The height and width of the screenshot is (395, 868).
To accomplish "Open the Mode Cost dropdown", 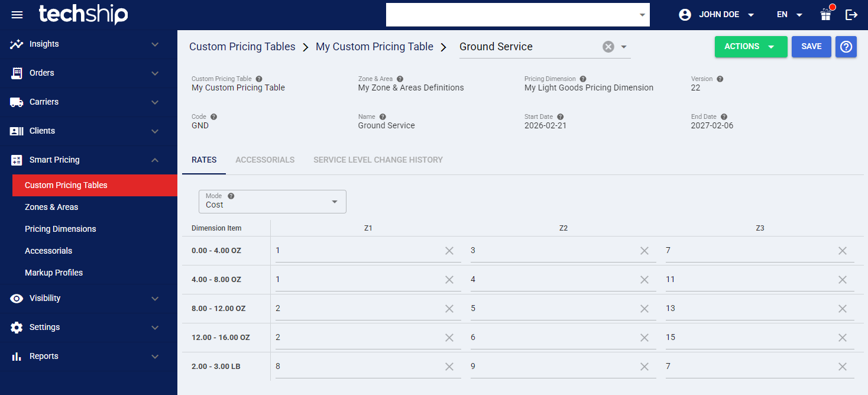I will (x=273, y=202).
